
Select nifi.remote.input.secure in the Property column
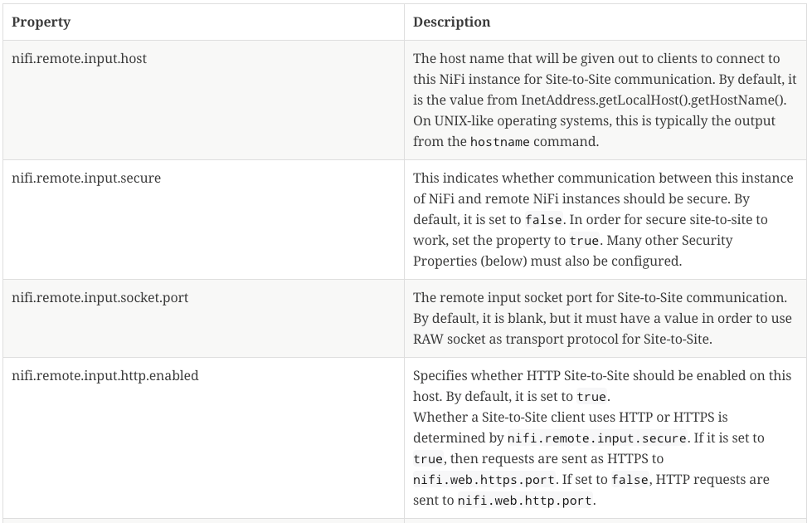(86, 178)
